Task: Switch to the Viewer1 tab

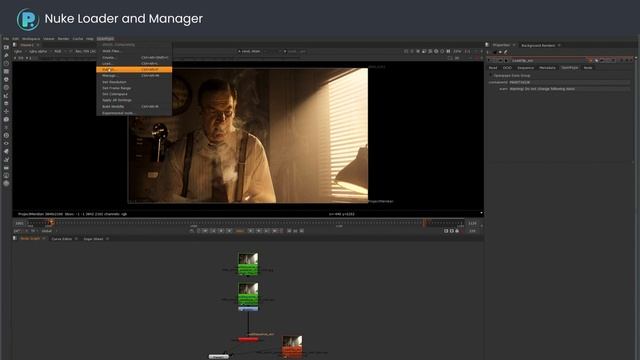Action: [x=27, y=45]
